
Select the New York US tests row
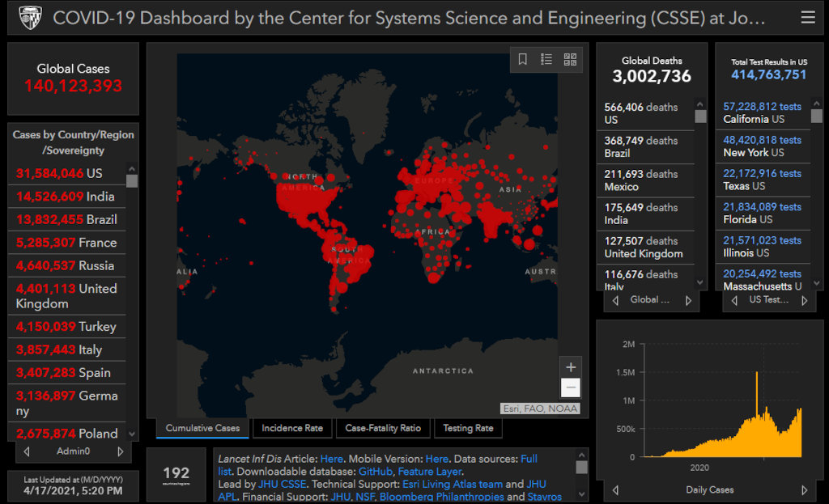763,146
